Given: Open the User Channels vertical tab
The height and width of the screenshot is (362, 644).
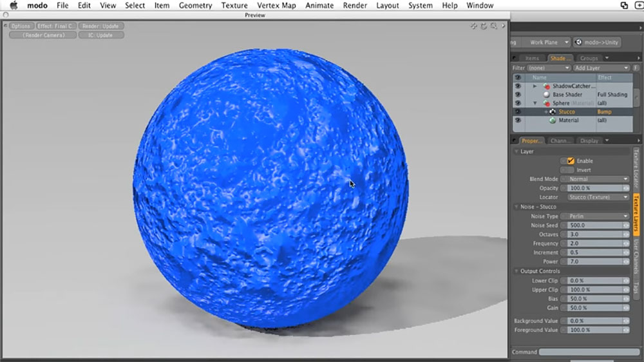Looking at the screenshot, I should click(636, 257).
